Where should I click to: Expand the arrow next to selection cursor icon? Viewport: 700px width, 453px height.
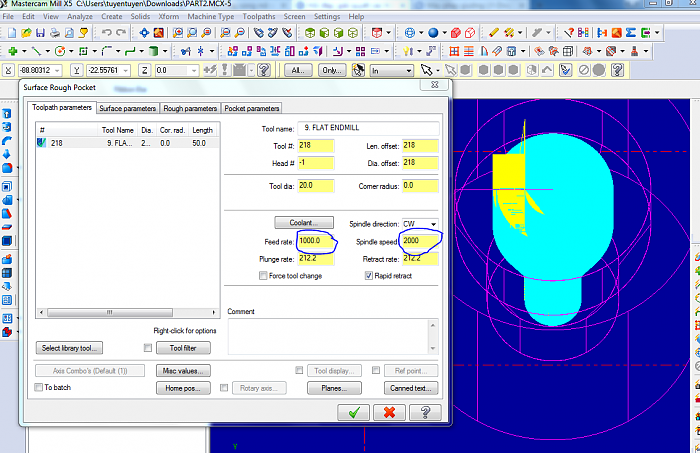[x=438, y=71]
